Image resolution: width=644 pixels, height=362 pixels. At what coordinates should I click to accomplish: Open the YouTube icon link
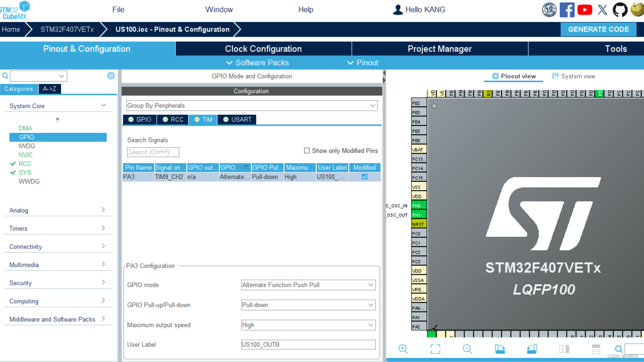click(x=585, y=10)
